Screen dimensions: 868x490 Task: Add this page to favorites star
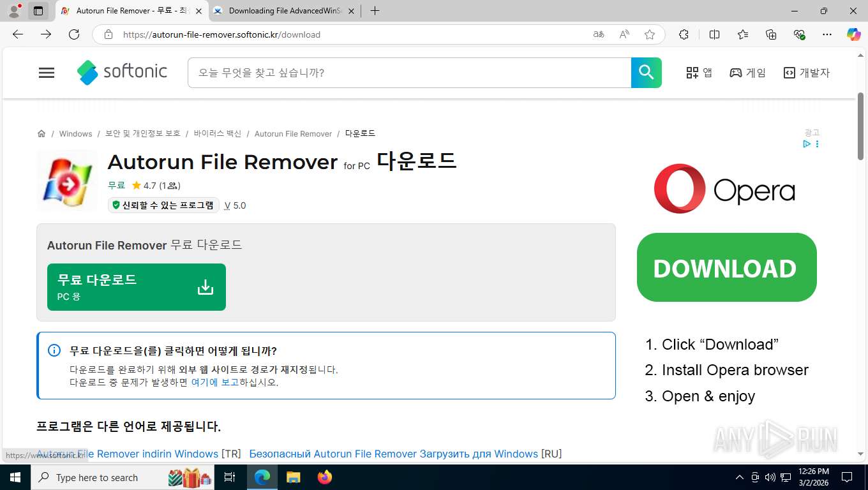coord(650,34)
